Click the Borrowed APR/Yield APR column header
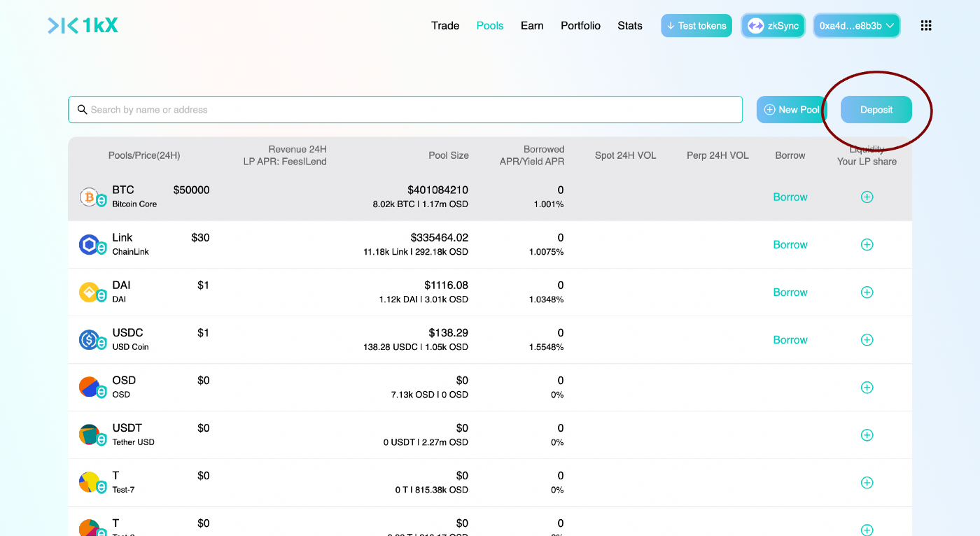Viewport: 980px width, 536px height. 532,155
